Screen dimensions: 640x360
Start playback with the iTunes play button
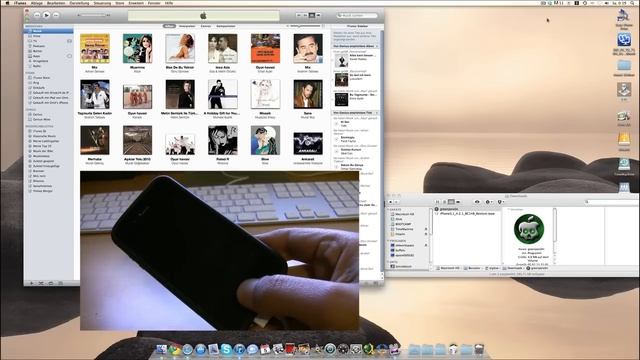pos(47,15)
